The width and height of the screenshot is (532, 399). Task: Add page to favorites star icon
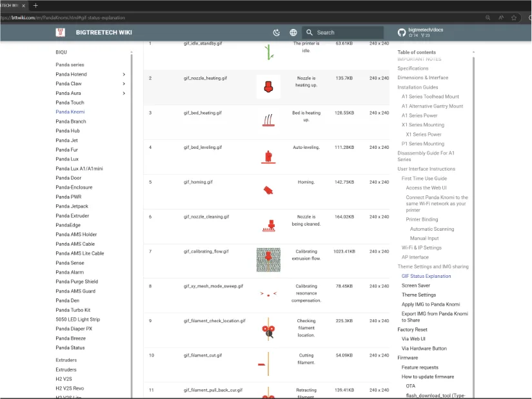pyautogui.click(x=514, y=17)
